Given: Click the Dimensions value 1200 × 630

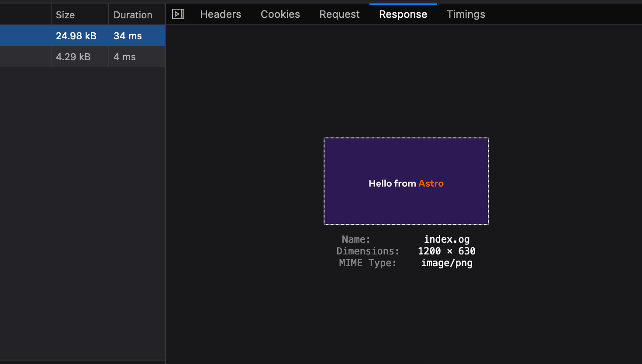Looking at the screenshot, I should pyautogui.click(x=447, y=251).
